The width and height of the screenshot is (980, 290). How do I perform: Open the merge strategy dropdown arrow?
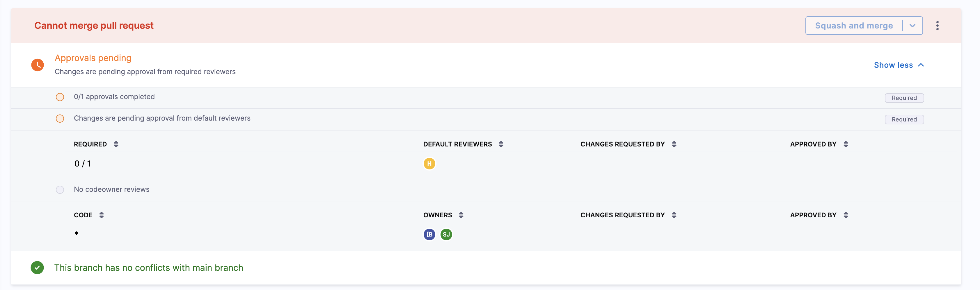coord(912,26)
